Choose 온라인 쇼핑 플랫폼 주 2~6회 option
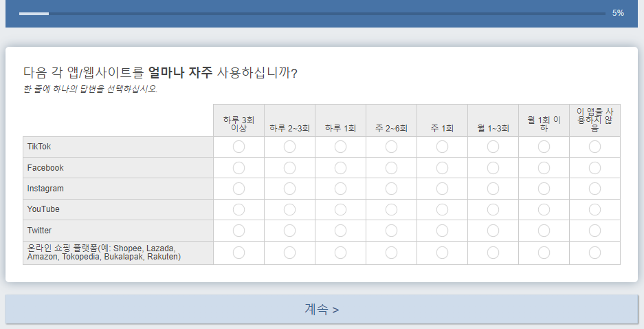This screenshot has width=644, height=329. [x=391, y=253]
